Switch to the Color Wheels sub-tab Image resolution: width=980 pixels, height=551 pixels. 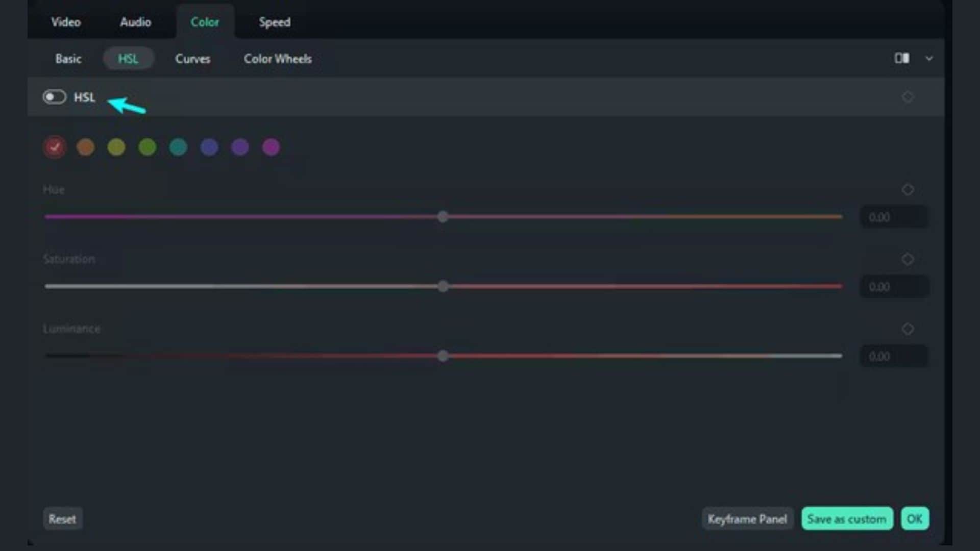tap(278, 59)
